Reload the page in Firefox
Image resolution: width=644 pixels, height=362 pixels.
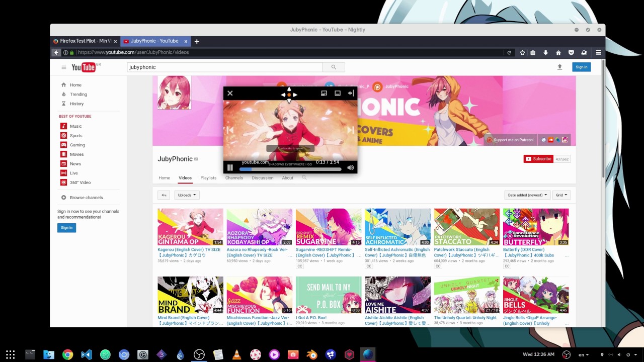[x=509, y=52]
